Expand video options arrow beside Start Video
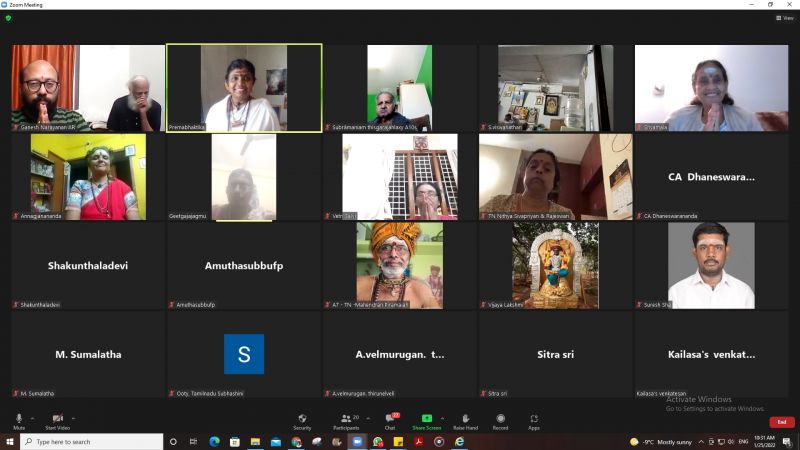The height and width of the screenshot is (450, 800). click(x=73, y=417)
